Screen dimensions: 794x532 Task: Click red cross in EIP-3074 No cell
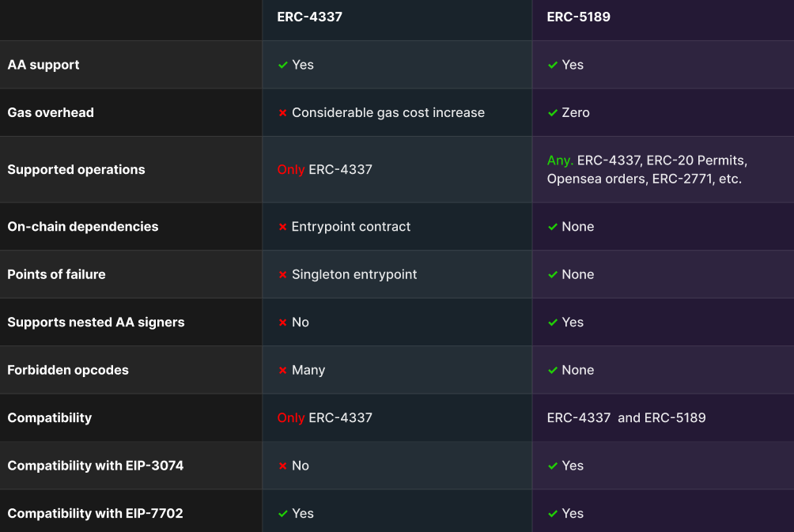click(x=282, y=466)
